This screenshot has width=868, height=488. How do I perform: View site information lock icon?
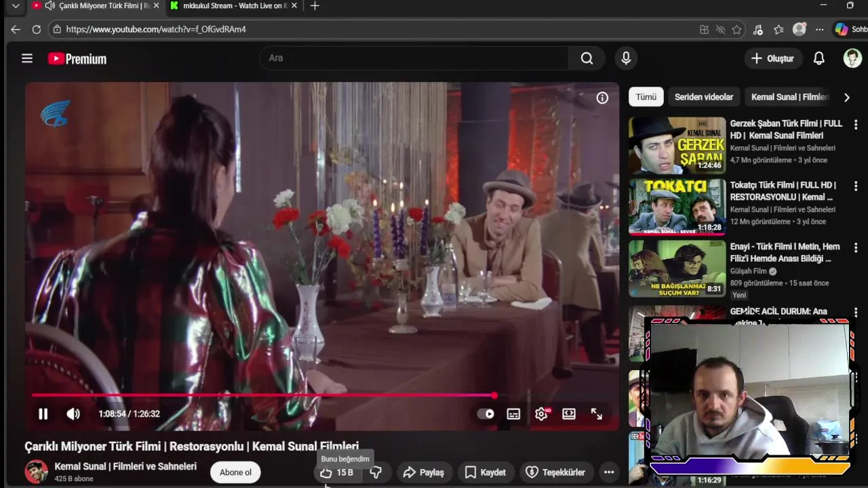tap(57, 29)
